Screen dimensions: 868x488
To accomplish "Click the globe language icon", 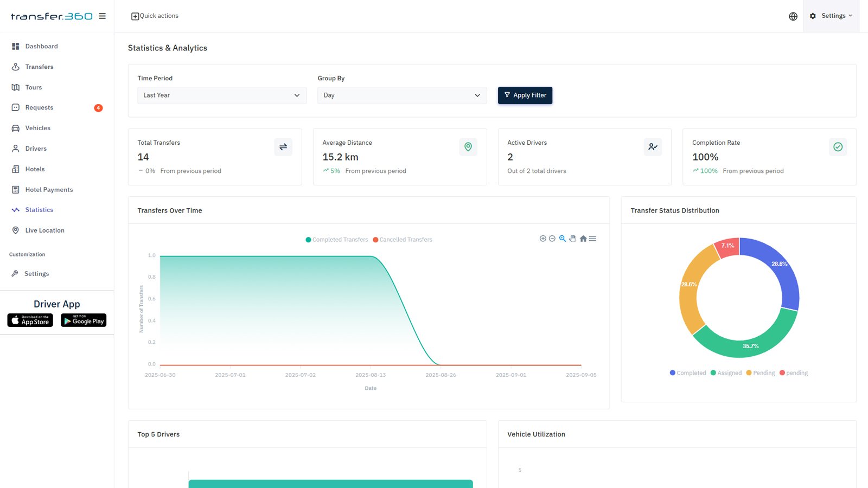I will click(x=793, y=16).
